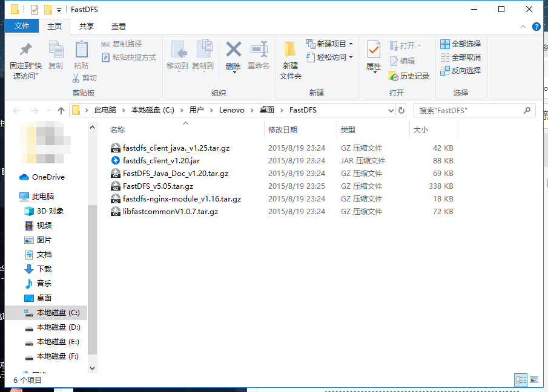Click the Copy icon in the ribbon
This screenshot has height=392, width=548.
pos(56,50)
